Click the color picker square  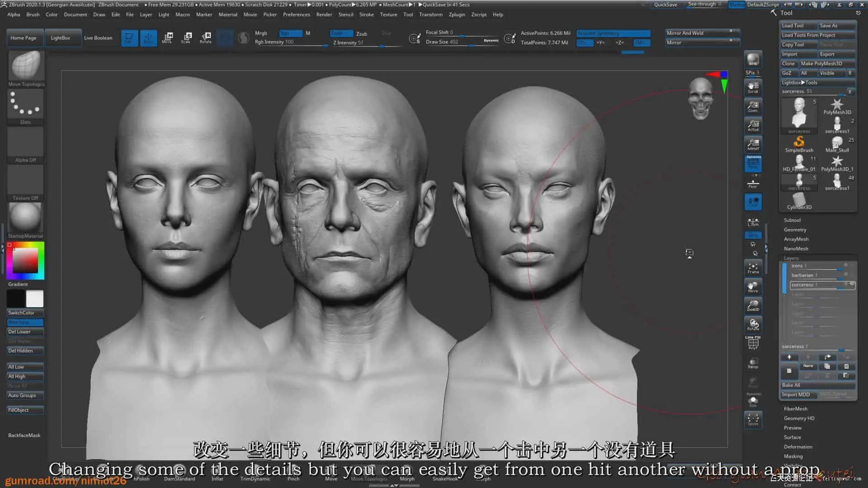[x=25, y=260]
